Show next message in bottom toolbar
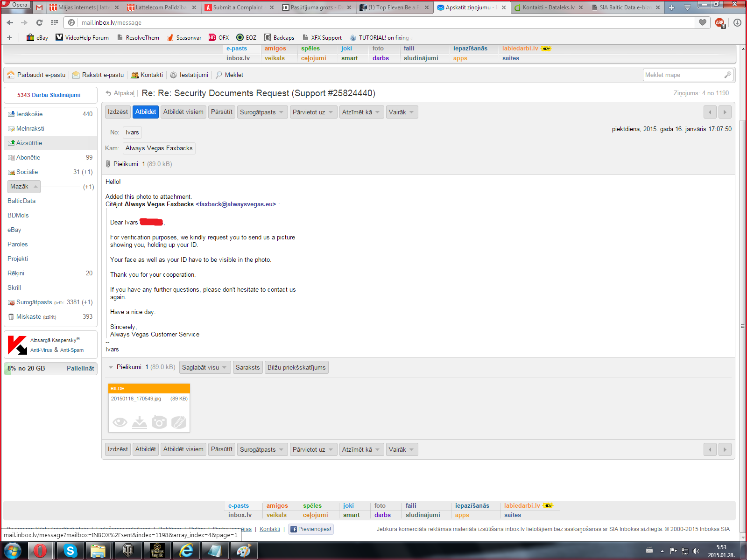The width and height of the screenshot is (747, 560). coord(725,449)
